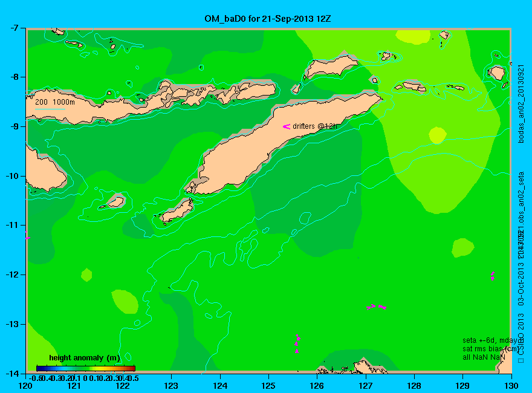The height and width of the screenshot is (393, 532).
Task: Click the "height anomaly (m)" colorbar title
Action: (85, 358)
